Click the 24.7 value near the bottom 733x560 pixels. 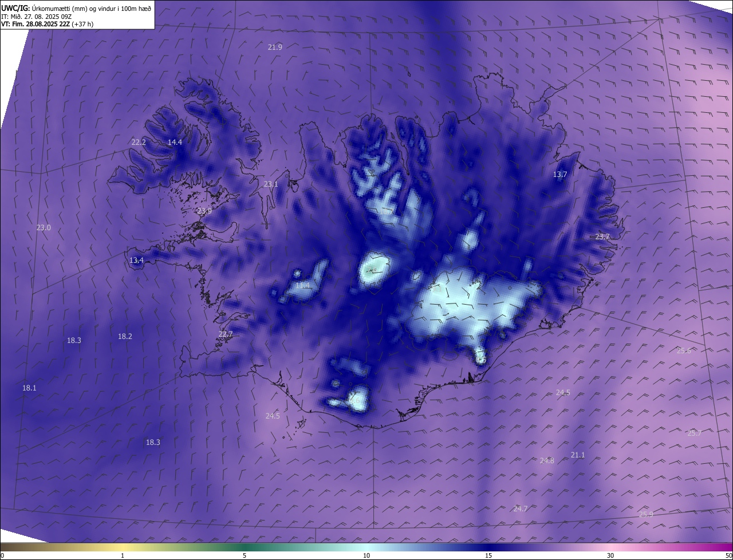(x=521, y=508)
